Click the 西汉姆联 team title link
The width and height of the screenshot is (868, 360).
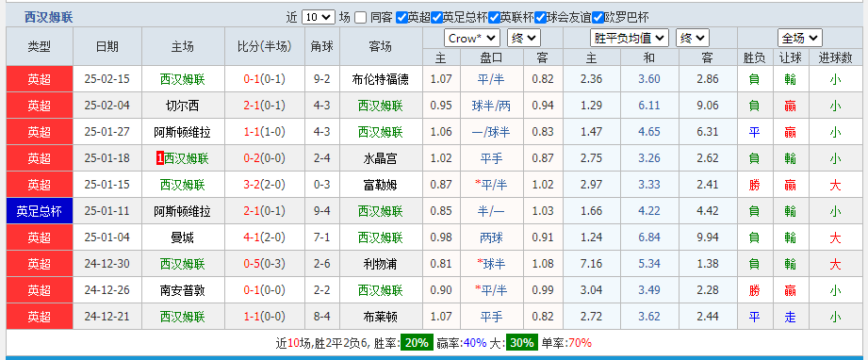pos(49,18)
